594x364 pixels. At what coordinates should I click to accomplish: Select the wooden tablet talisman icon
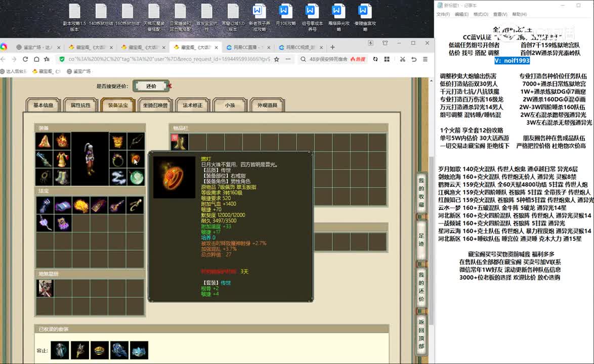tap(99, 205)
